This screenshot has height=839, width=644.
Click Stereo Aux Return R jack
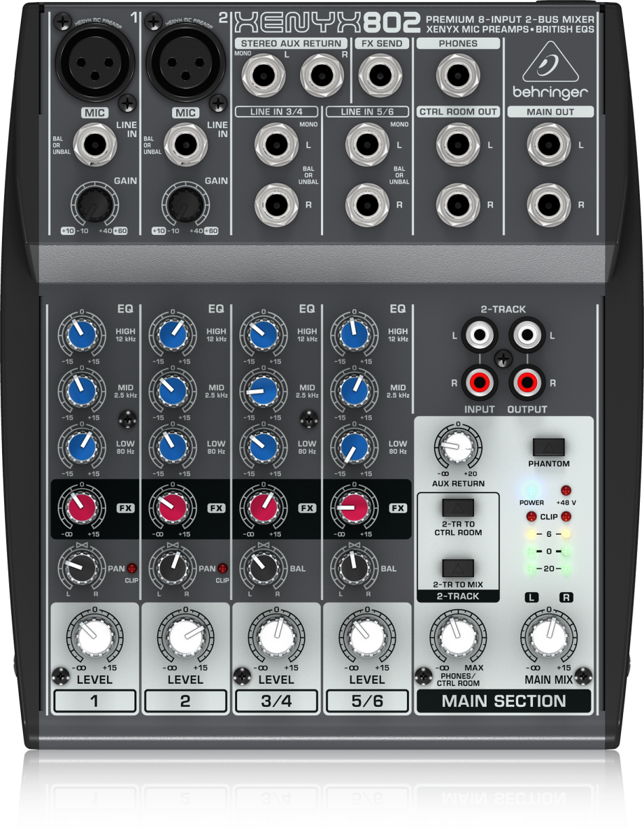(322, 76)
